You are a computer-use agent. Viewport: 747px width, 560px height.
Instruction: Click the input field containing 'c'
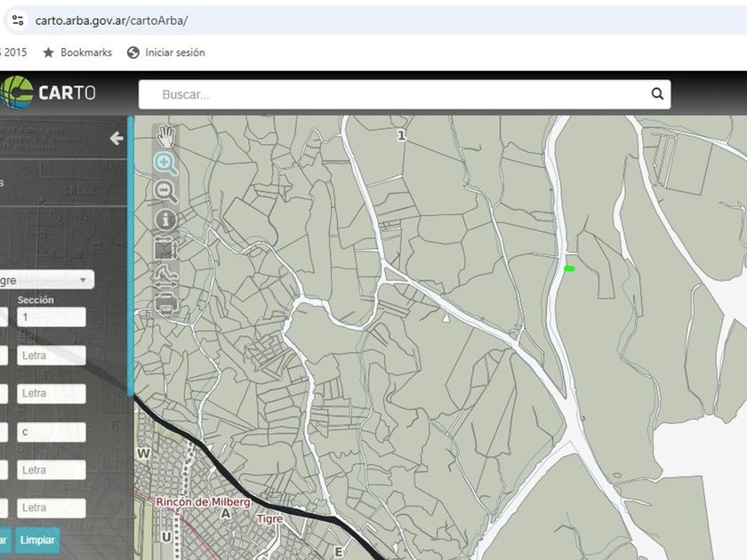click(x=52, y=432)
